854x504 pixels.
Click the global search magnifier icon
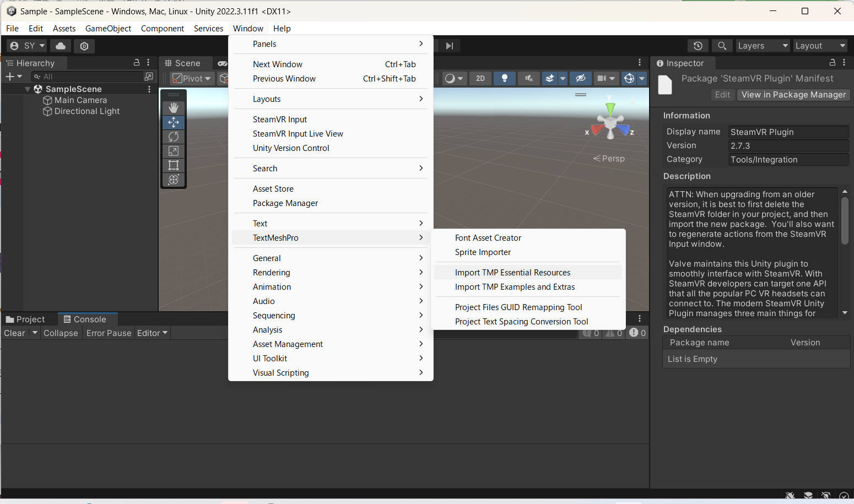[x=722, y=46]
